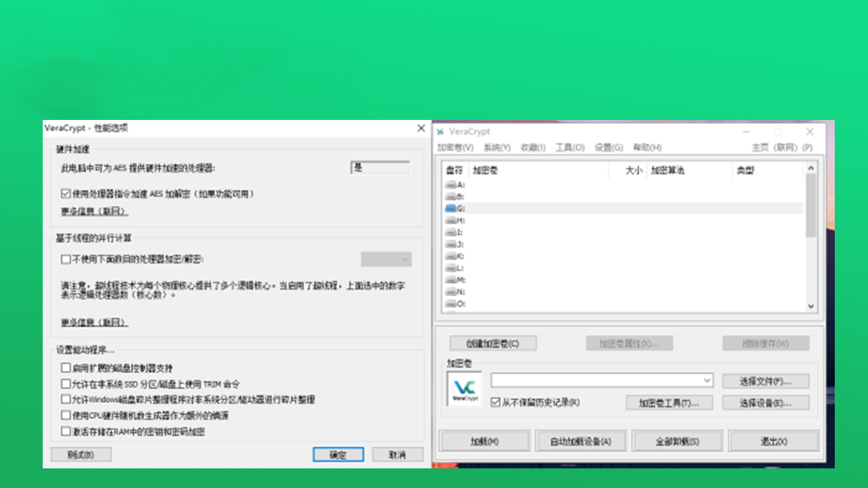Check 激活存储在RAM中的密钥和密码加密
868x488 pixels.
[66, 432]
